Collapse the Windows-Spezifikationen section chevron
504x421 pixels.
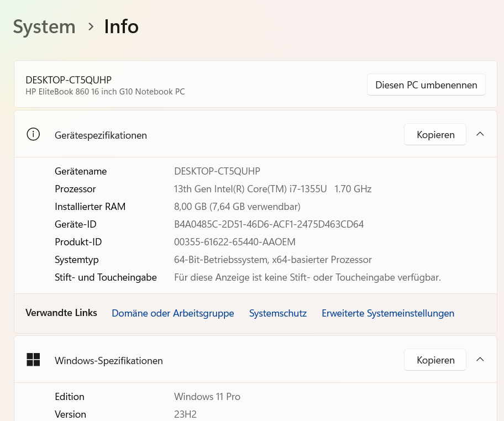click(480, 360)
